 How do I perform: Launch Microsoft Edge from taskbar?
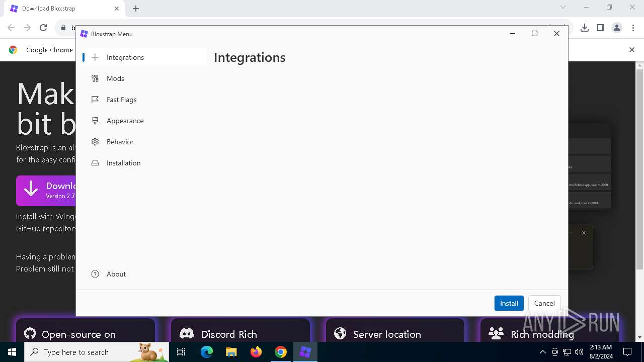point(207,352)
